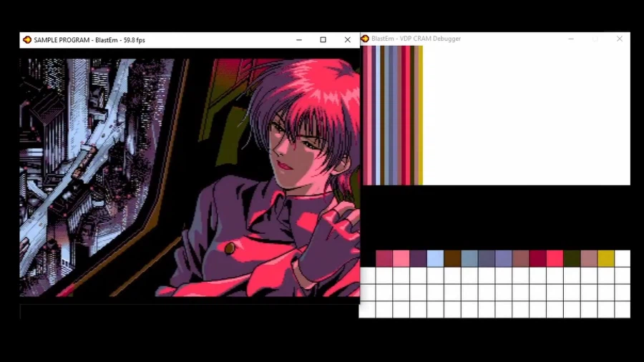Choose the dark crimson palette swatch
This screenshot has width=644, height=362.
pyautogui.click(x=537, y=258)
